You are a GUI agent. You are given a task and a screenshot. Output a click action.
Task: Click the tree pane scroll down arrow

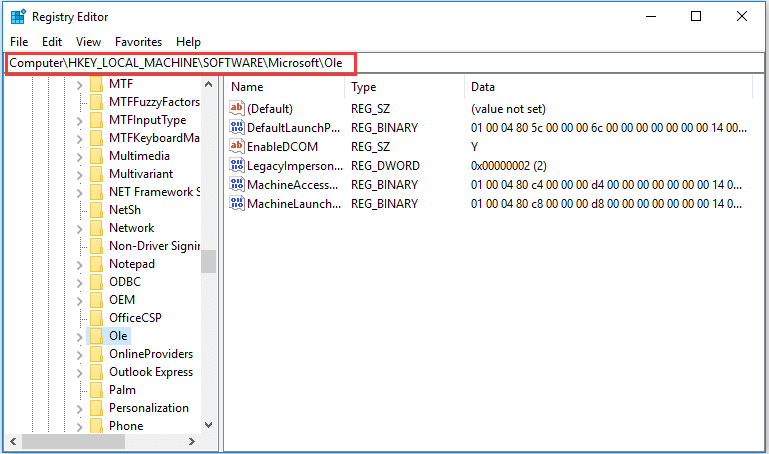coord(208,425)
